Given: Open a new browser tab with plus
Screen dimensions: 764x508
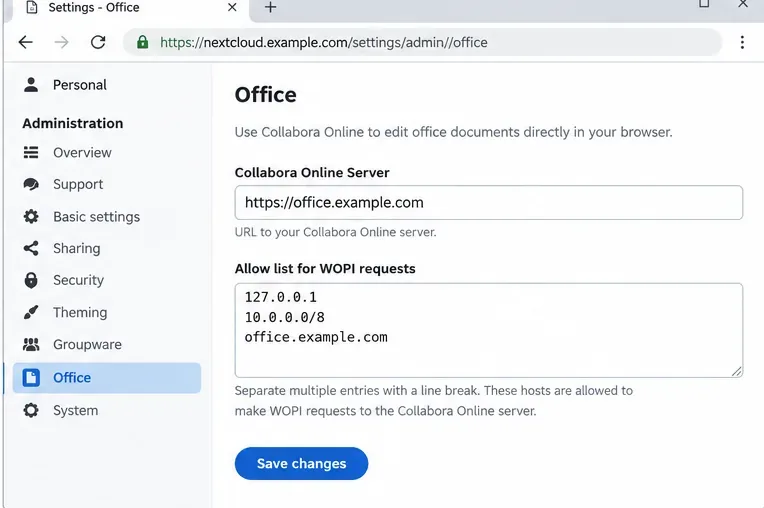Looking at the screenshot, I should [270, 7].
